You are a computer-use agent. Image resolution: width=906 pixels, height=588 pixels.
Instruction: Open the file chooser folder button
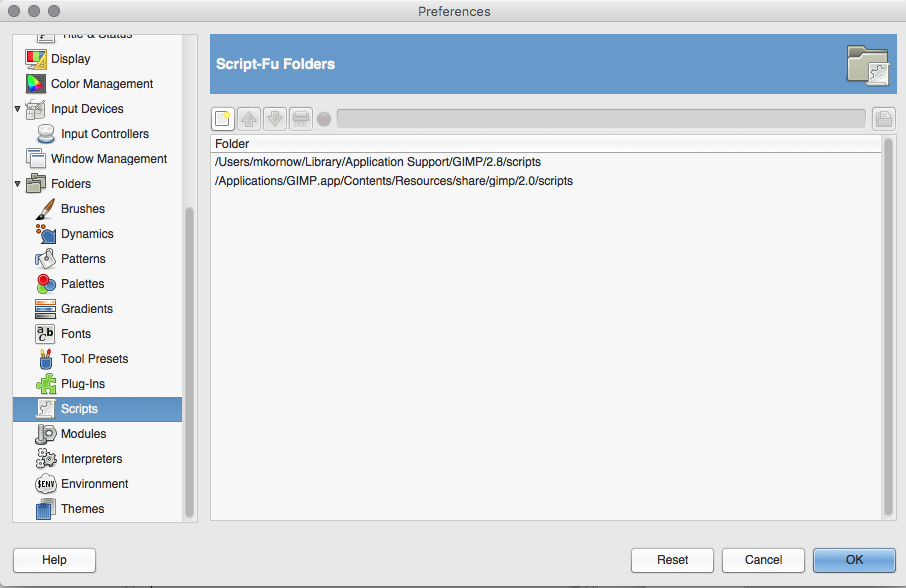coord(883,119)
